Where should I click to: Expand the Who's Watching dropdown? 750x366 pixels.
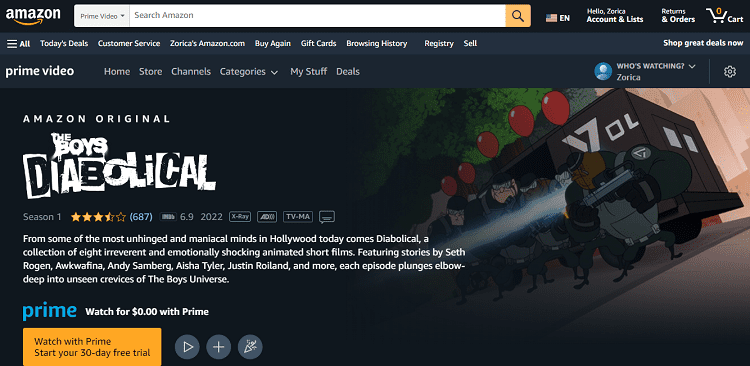pyautogui.click(x=656, y=66)
